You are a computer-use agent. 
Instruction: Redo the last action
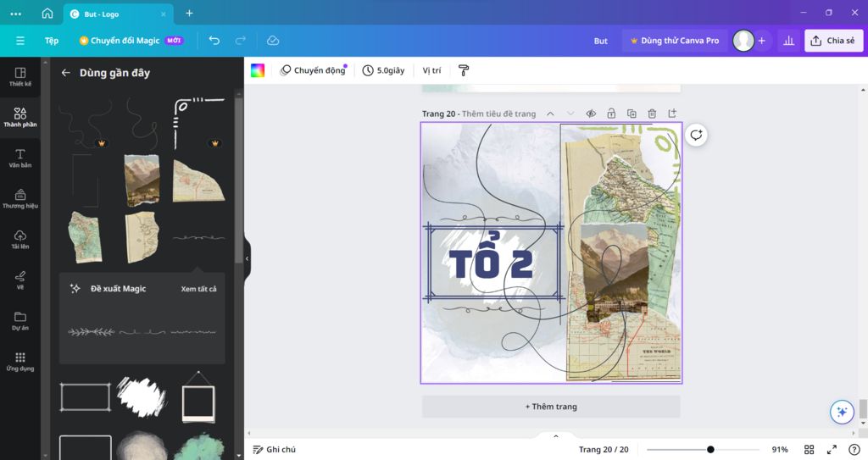240,41
